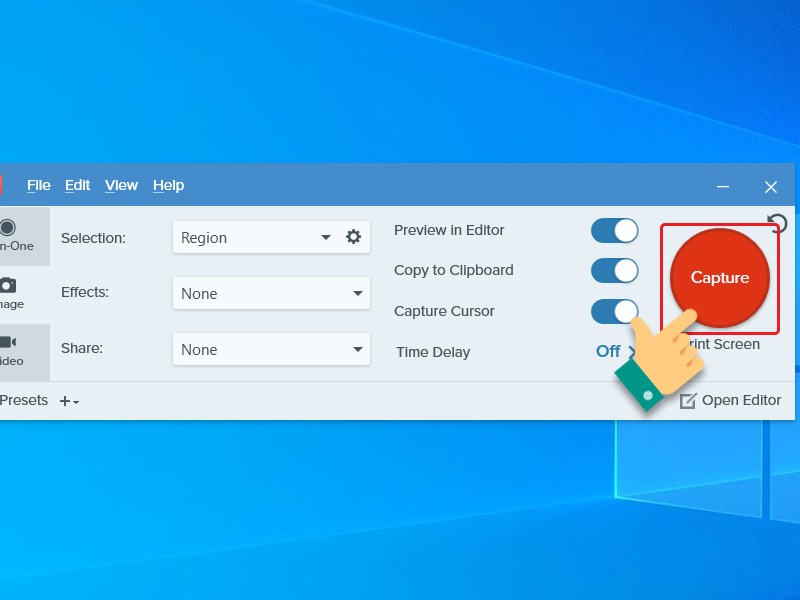Open the View menu
This screenshot has width=800, height=600.
121,185
